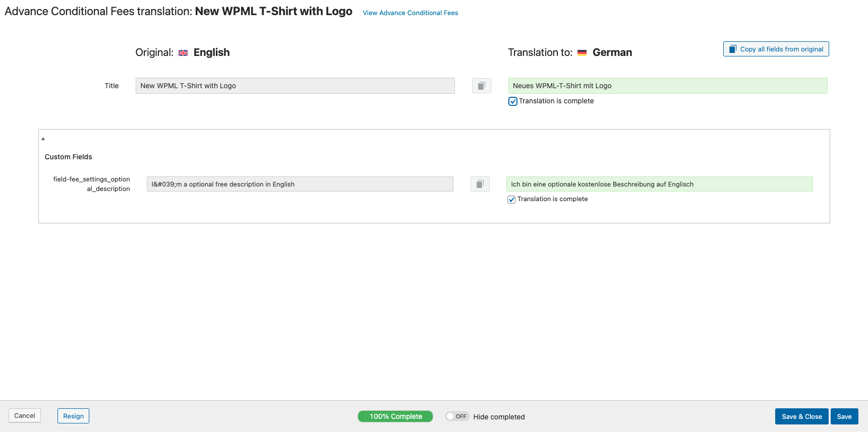This screenshot has height=432, width=868.
Task: Click the Save button
Action: click(844, 416)
